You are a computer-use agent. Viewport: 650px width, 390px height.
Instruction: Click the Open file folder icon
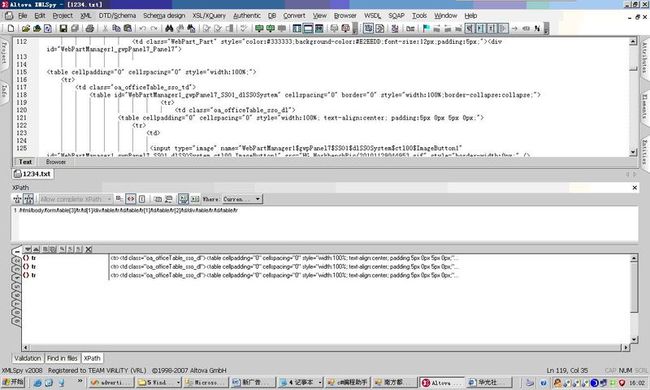26,28
